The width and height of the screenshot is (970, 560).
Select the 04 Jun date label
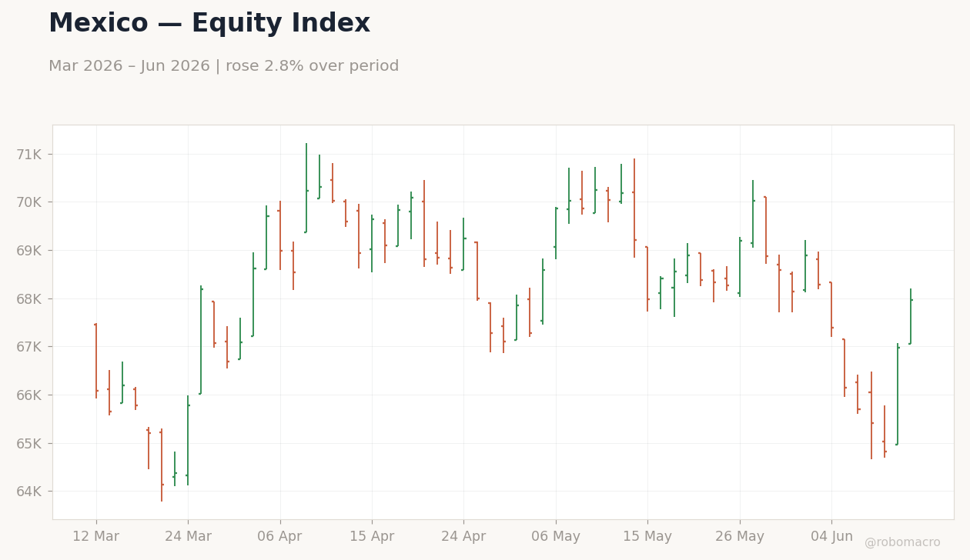pyautogui.click(x=831, y=537)
